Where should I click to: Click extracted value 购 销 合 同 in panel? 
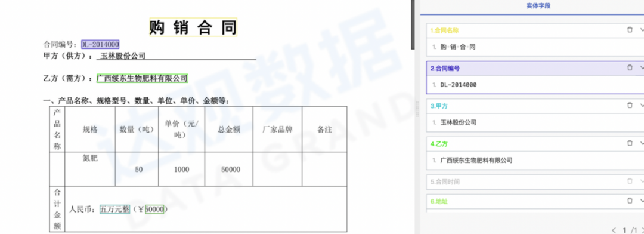[x=457, y=47]
